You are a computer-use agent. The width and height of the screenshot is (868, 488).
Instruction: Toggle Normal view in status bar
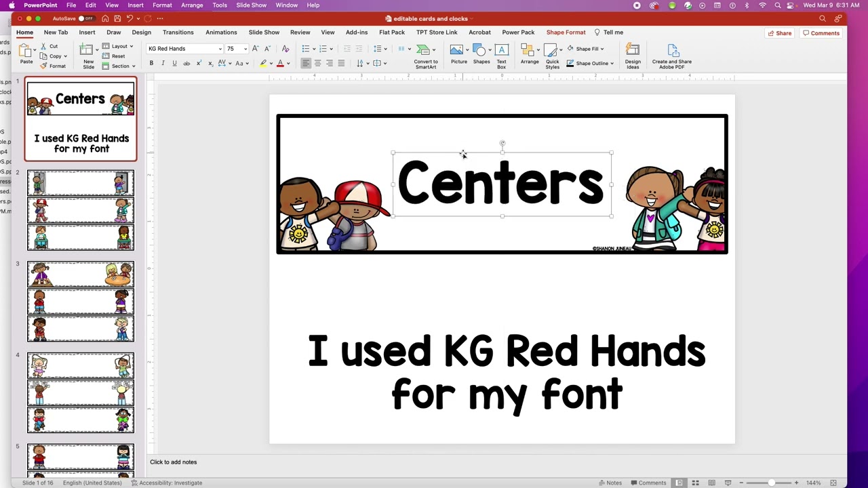pyautogui.click(x=679, y=483)
